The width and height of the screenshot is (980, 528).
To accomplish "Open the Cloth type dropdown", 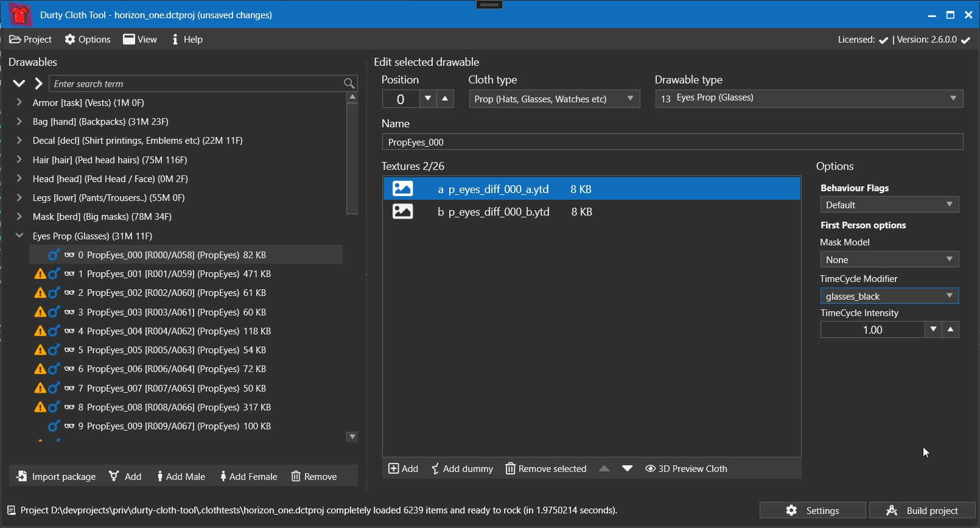I will tap(554, 99).
